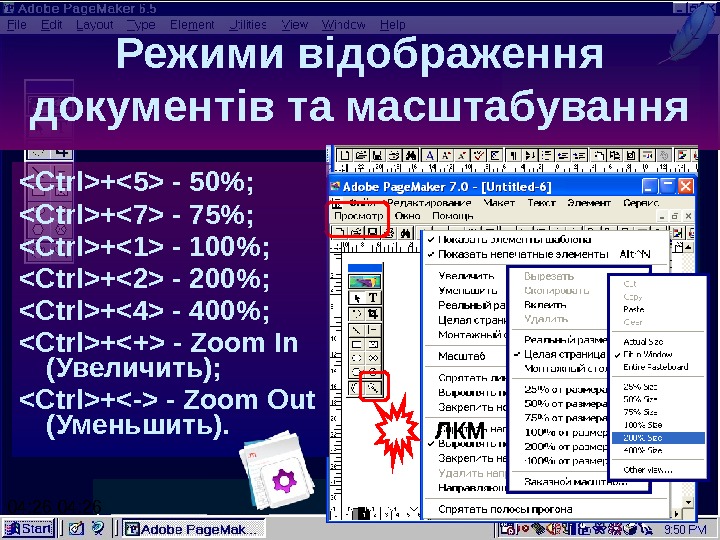Image resolution: width=720 pixels, height=540 pixels.
Task: Open the 'Просмотр' menu
Action: (x=358, y=216)
